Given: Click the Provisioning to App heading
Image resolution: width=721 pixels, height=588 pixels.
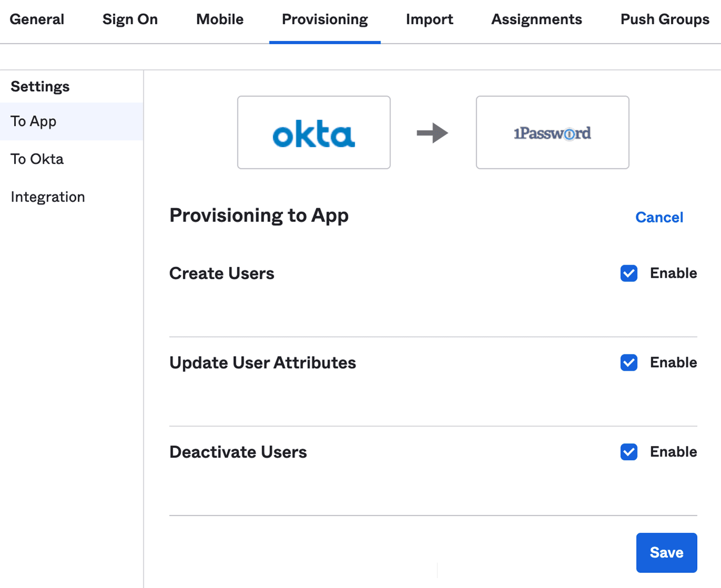Looking at the screenshot, I should click(x=259, y=216).
